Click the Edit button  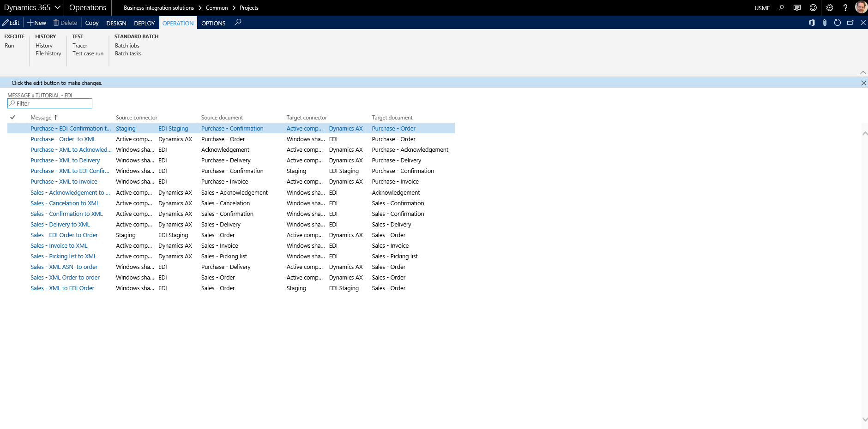point(11,23)
